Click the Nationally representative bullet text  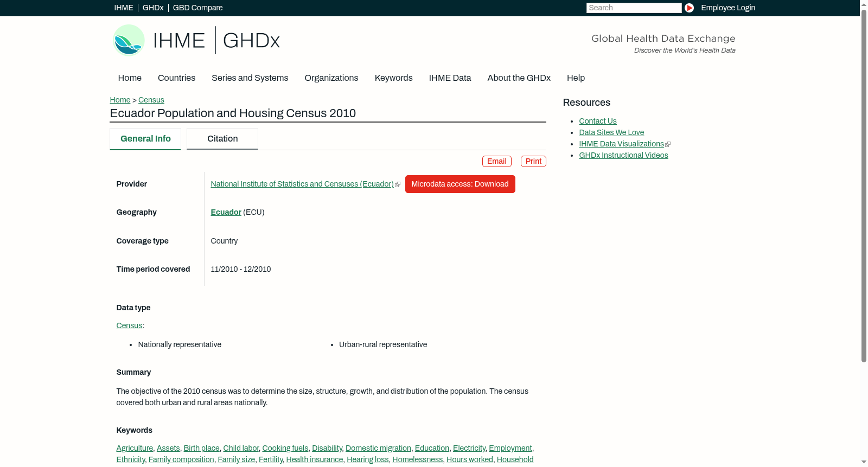click(180, 344)
